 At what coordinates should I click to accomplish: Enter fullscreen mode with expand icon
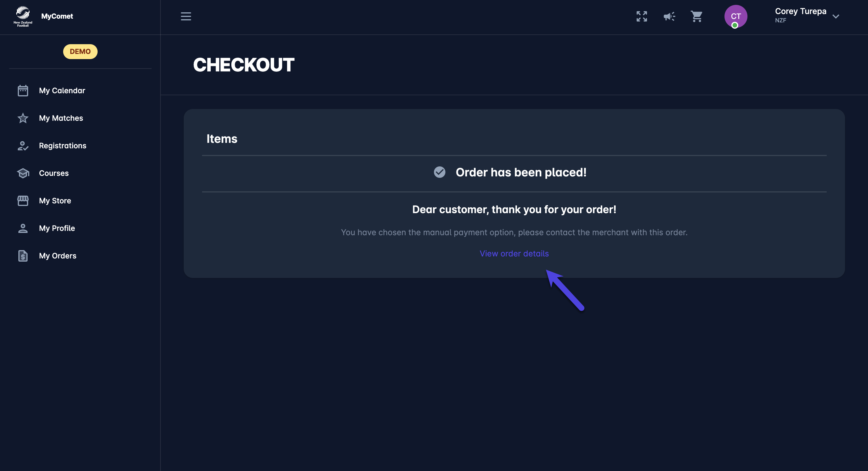[x=642, y=17]
